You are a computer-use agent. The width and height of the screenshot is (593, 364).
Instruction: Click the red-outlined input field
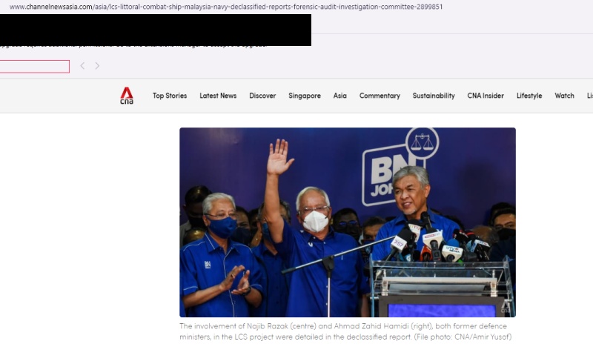(x=34, y=67)
